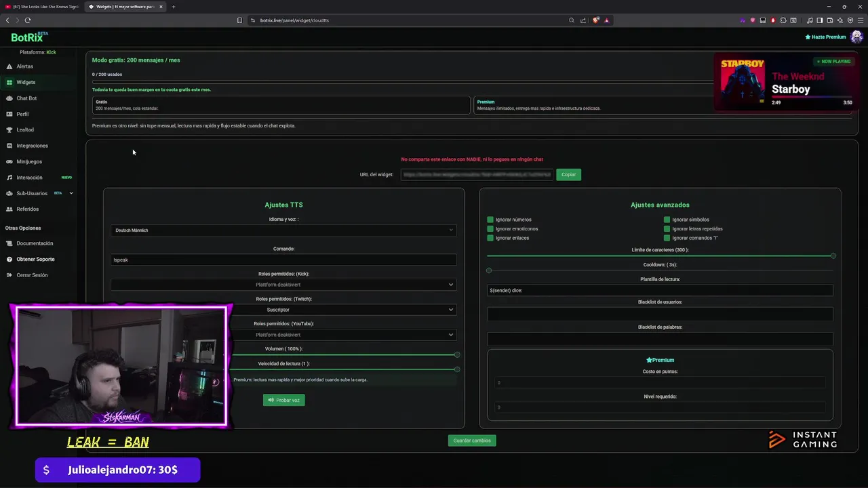The height and width of the screenshot is (488, 868).
Task: Click the Documentación book icon
Action: pos(9,243)
